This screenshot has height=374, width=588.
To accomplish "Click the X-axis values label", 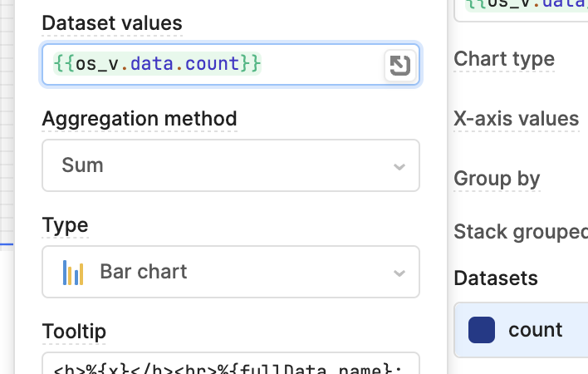I will click(x=517, y=119).
